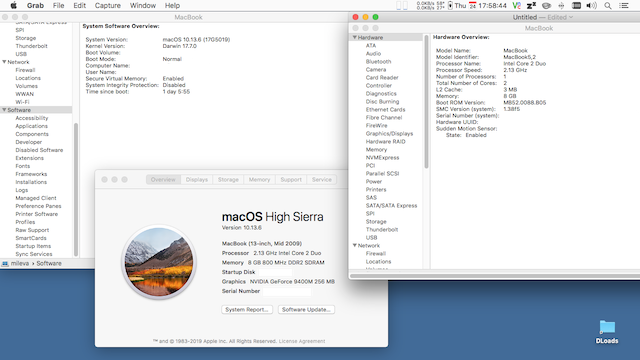
Task: Select Startup Items in the sidebar
Action: 33,246
